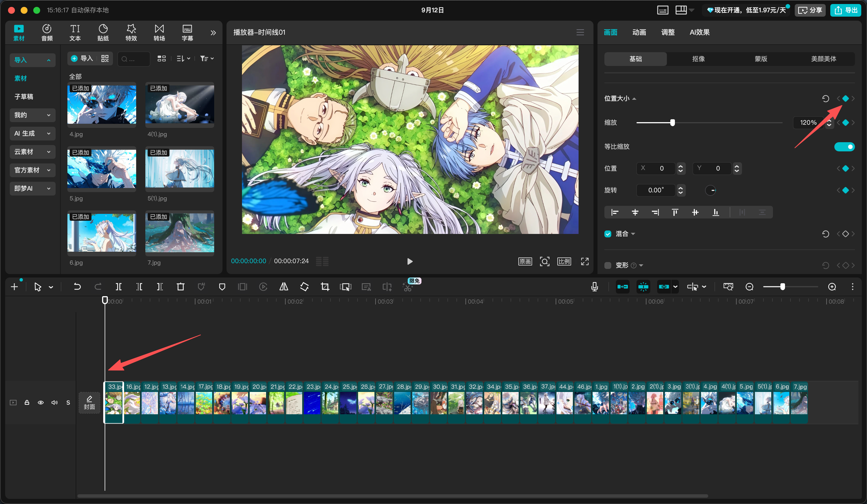Hide the main track with eye icon
The height and width of the screenshot is (504, 867).
click(41, 403)
